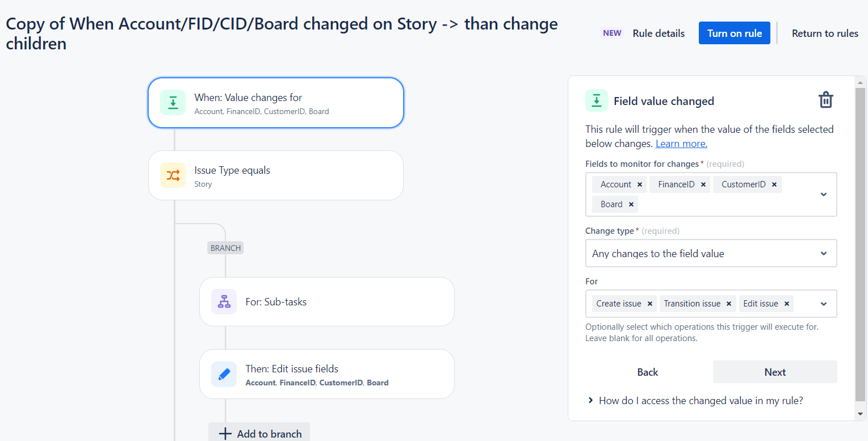Click Return to rules

coord(825,33)
